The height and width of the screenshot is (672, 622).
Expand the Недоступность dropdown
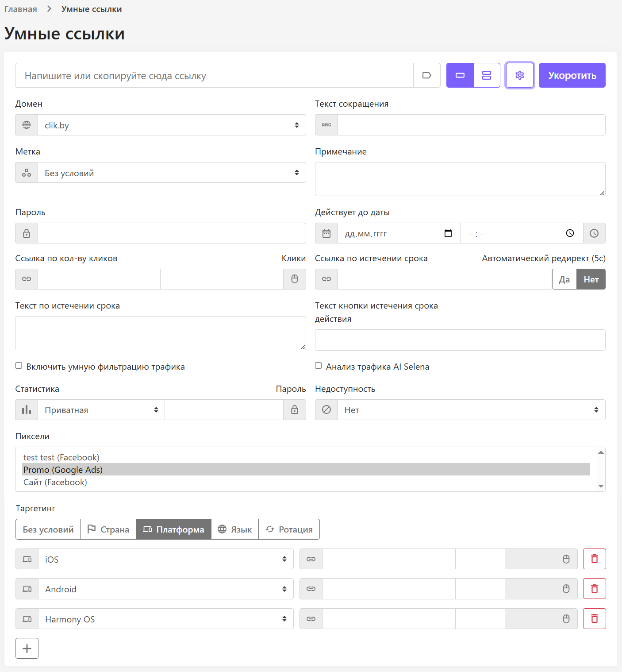tap(471, 410)
